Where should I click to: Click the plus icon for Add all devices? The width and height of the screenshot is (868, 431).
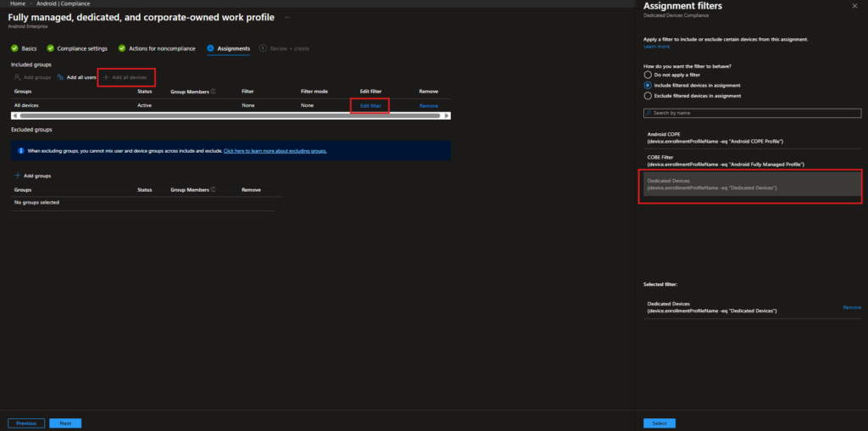[x=106, y=77]
